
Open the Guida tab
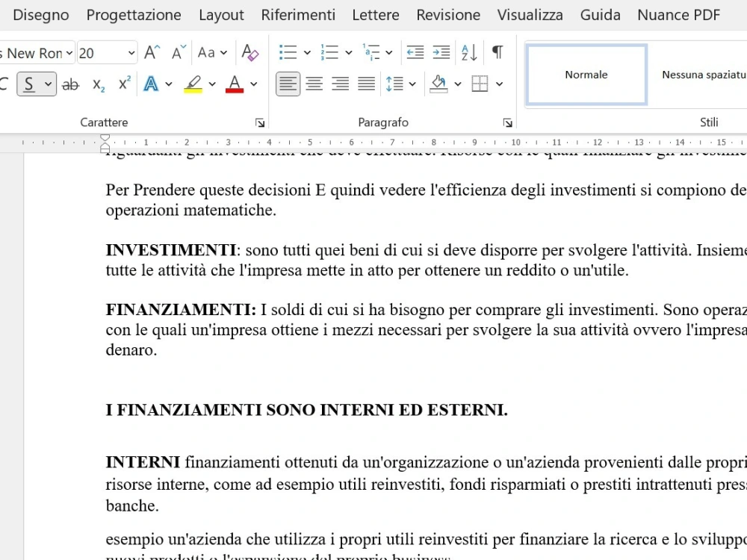coord(601,15)
